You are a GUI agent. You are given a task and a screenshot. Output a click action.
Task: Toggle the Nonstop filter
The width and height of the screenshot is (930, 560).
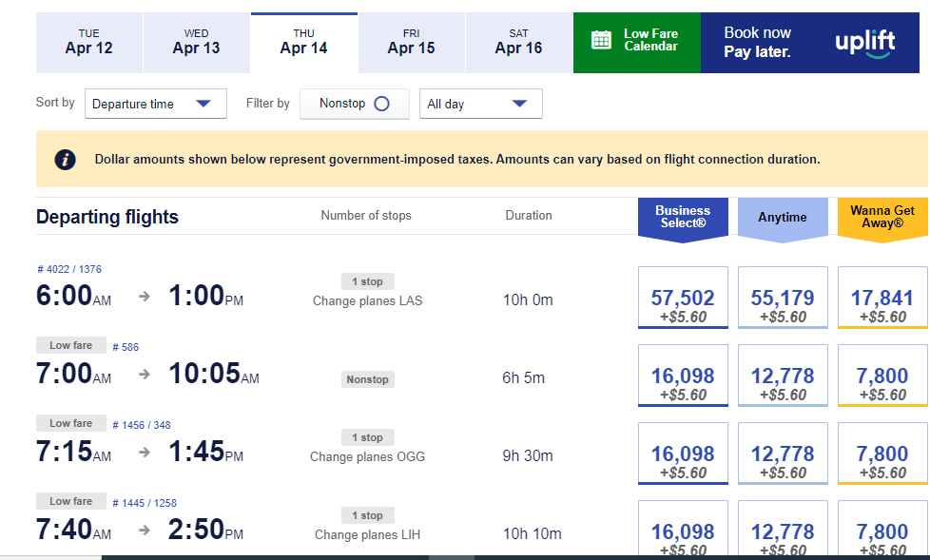point(354,104)
